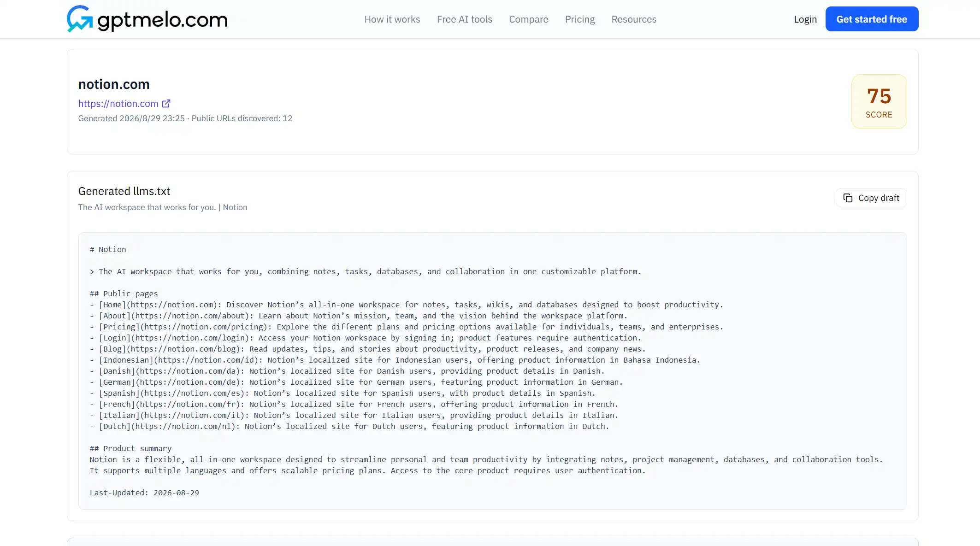Image resolution: width=980 pixels, height=546 pixels.
Task: Click the notion.com heading
Action: [114, 84]
